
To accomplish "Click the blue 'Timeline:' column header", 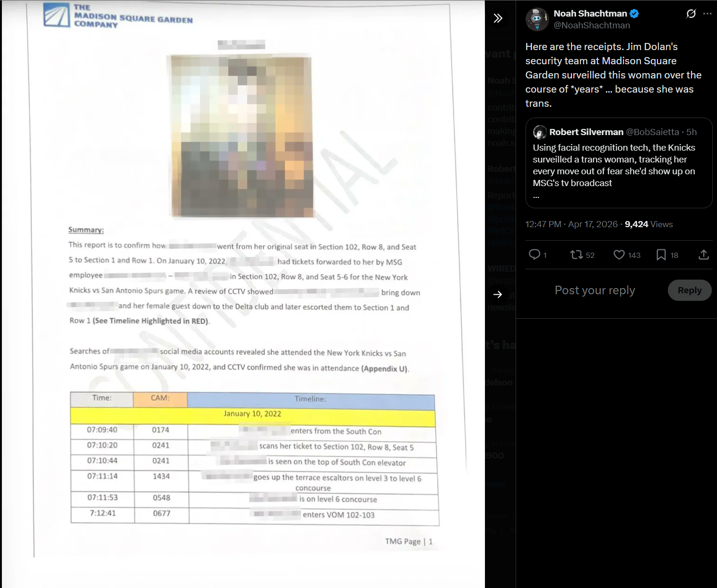I will 311,400.
